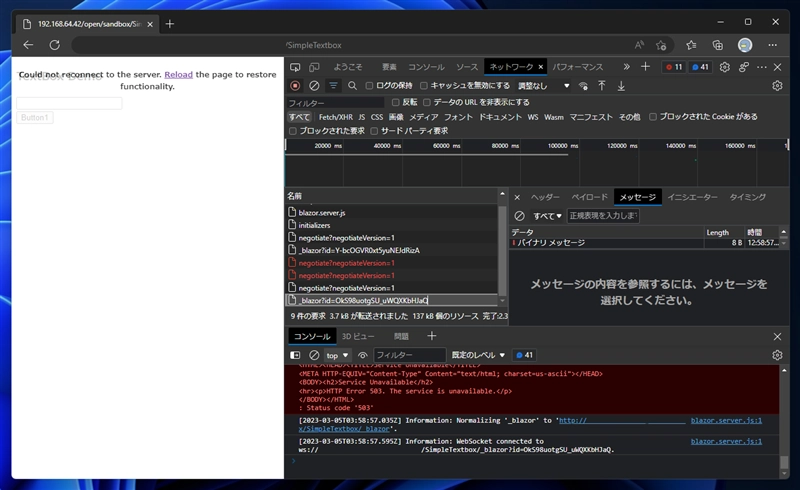The image size is (800, 490).
Task: Click the browser back arrow
Action: coord(28,45)
